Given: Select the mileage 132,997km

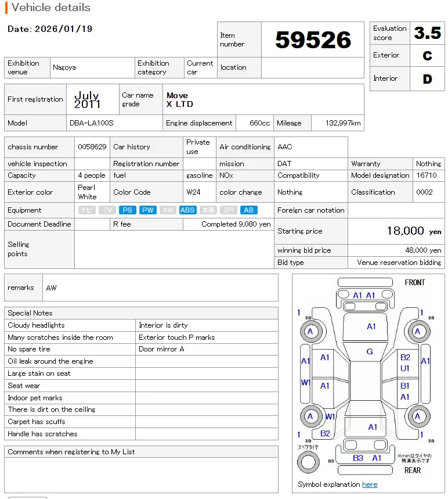Looking at the screenshot, I should click(343, 123).
